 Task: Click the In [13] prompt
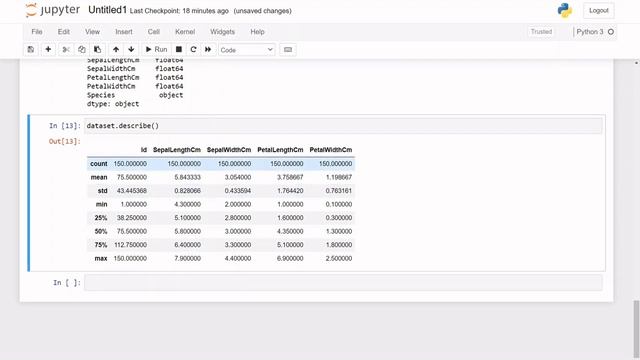[x=64, y=126]
